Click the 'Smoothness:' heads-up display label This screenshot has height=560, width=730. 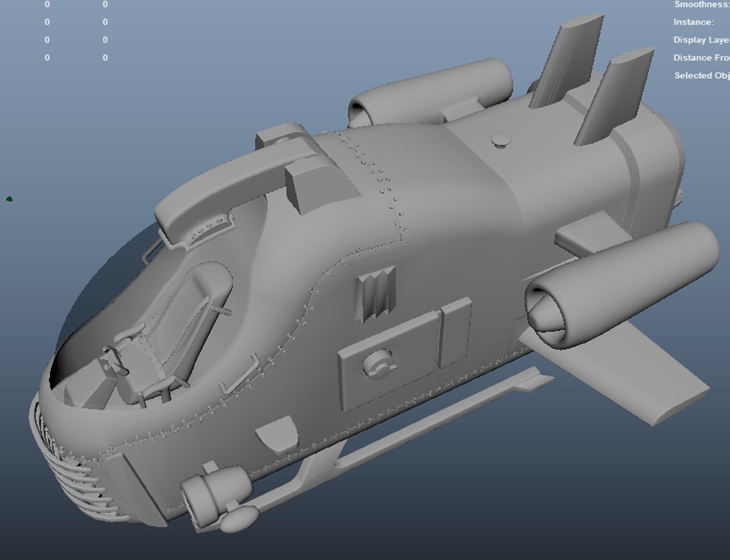pos(702,4)
